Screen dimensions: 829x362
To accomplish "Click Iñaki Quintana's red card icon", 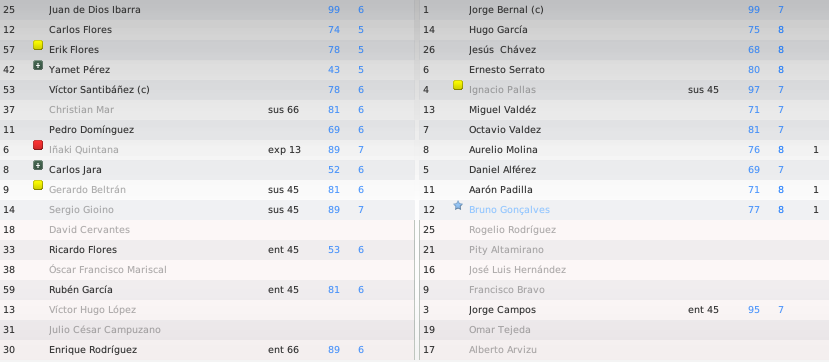I will tap(38, 145).
